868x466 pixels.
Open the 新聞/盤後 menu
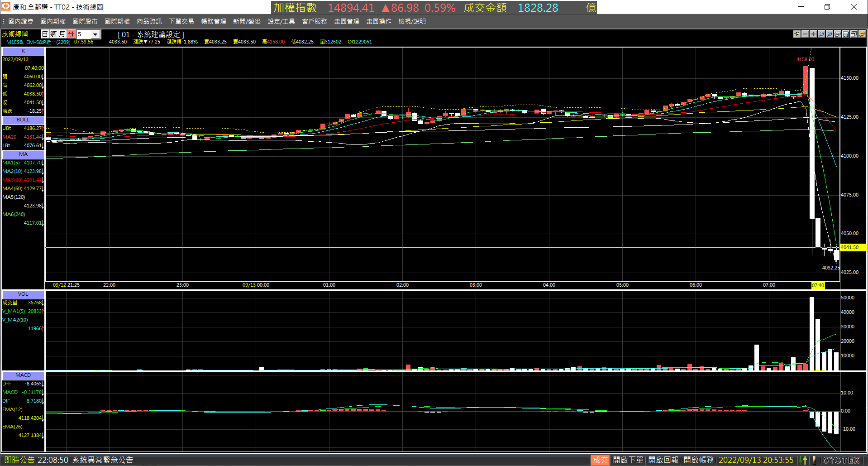pyautogui.click(x=247, y=21)
